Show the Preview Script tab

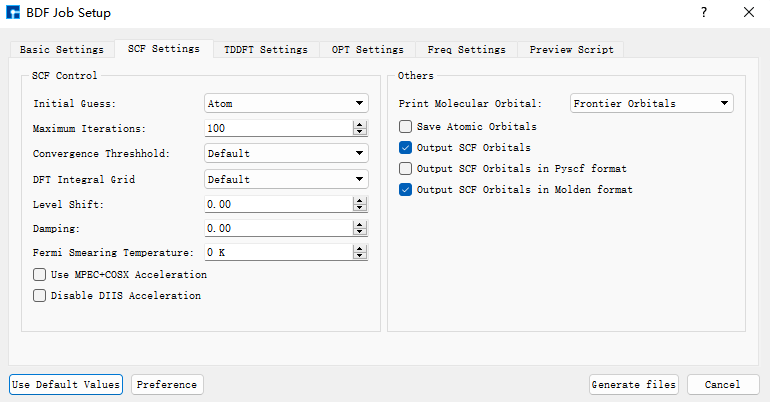coord(571,50)
